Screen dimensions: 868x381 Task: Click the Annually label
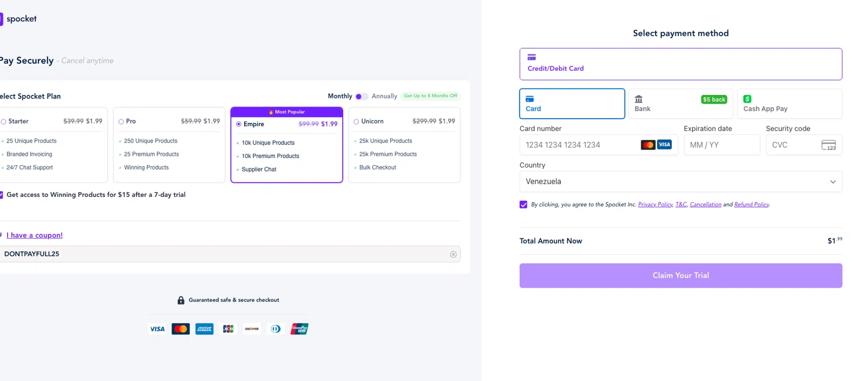[x=384, y=96]
